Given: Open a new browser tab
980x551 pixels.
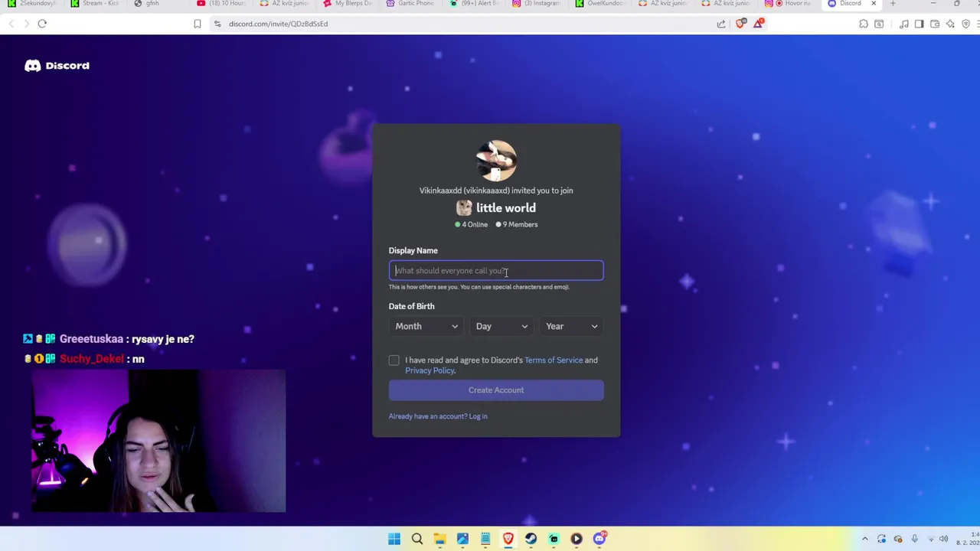Looking at the screenshot, I should point(893,4).
